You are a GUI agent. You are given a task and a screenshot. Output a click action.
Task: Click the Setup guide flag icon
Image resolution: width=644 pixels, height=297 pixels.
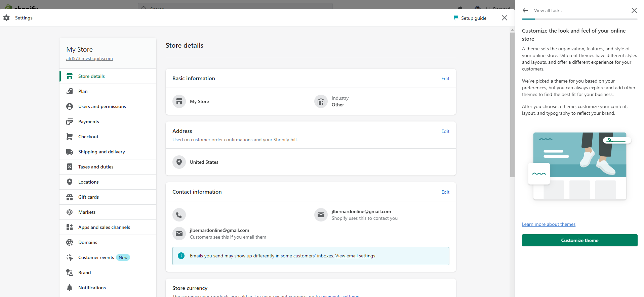tap(456, 18)
